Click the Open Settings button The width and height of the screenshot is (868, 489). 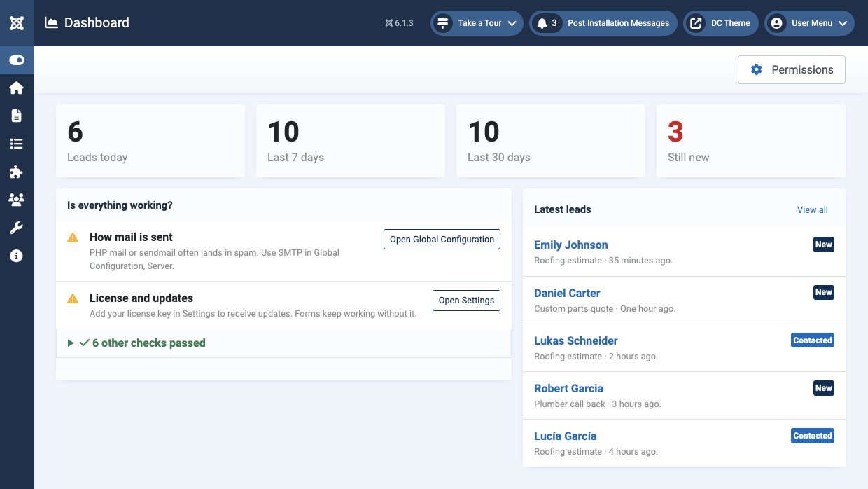tap(466, 301)
